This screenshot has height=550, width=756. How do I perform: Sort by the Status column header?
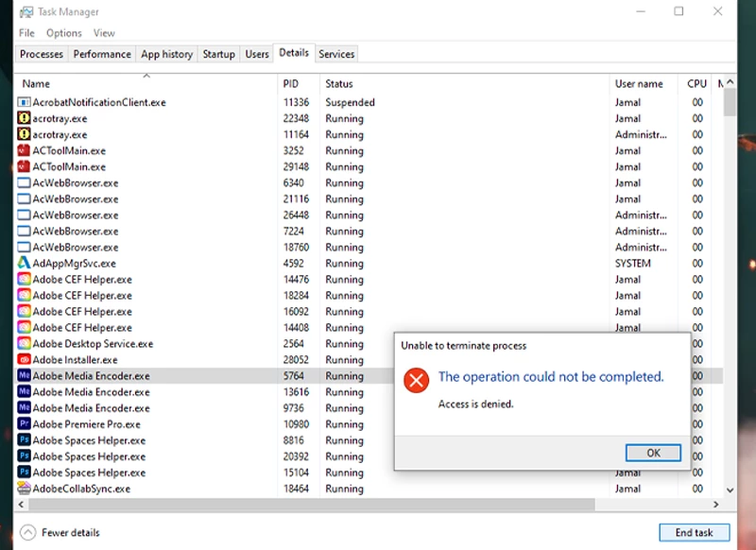(464, 83)
